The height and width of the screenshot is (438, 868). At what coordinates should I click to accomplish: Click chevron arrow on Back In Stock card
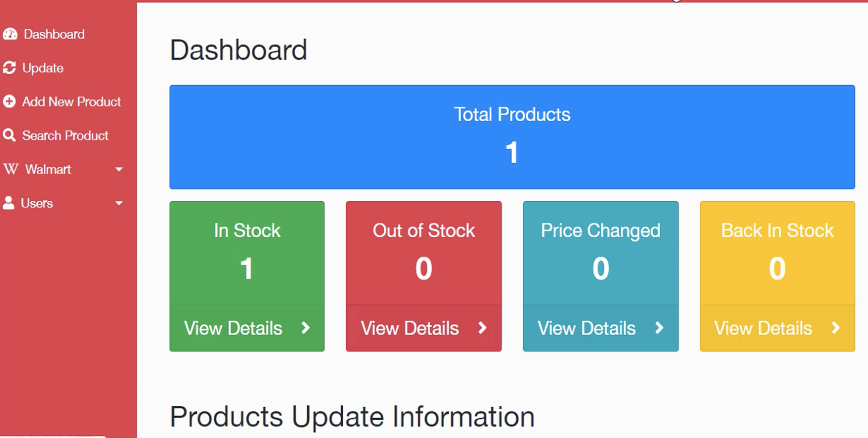(x=836, y=328)
